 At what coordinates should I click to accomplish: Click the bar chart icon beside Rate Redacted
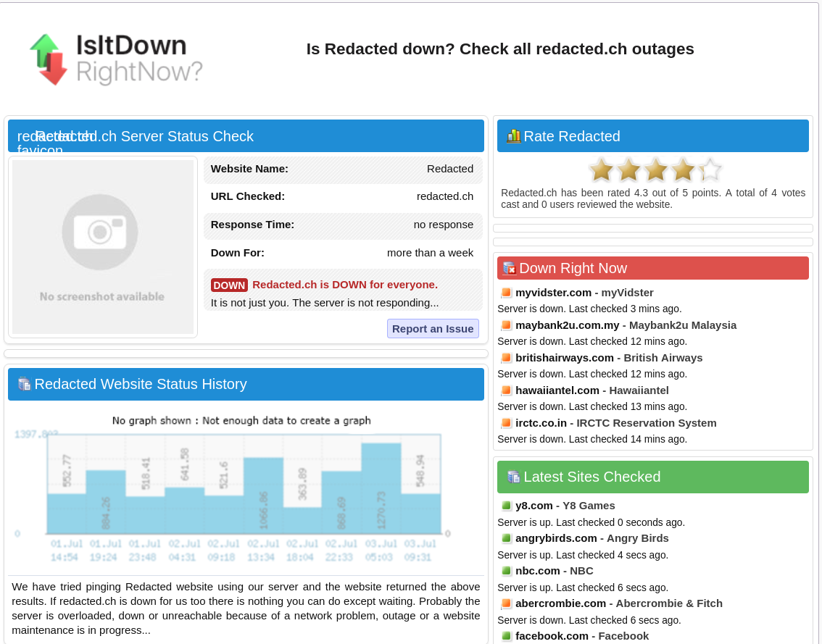click(513, 136)
